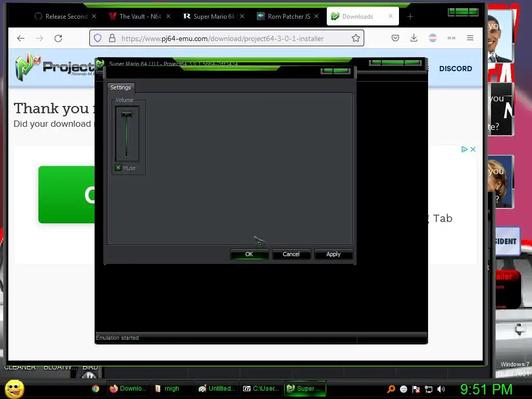View site security padlock info
Image resolution: width=532 pixels, height=399 pixels.
tap(112, 38)
